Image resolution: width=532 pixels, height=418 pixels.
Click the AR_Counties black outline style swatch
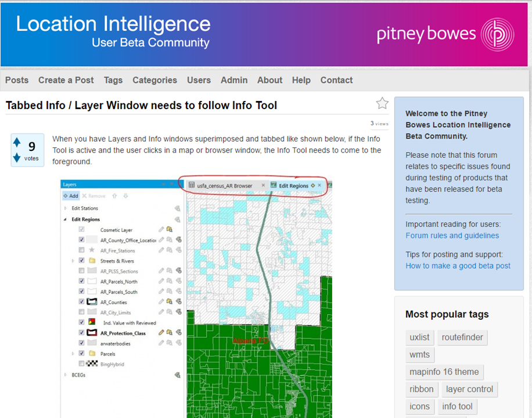click(92, 302)
